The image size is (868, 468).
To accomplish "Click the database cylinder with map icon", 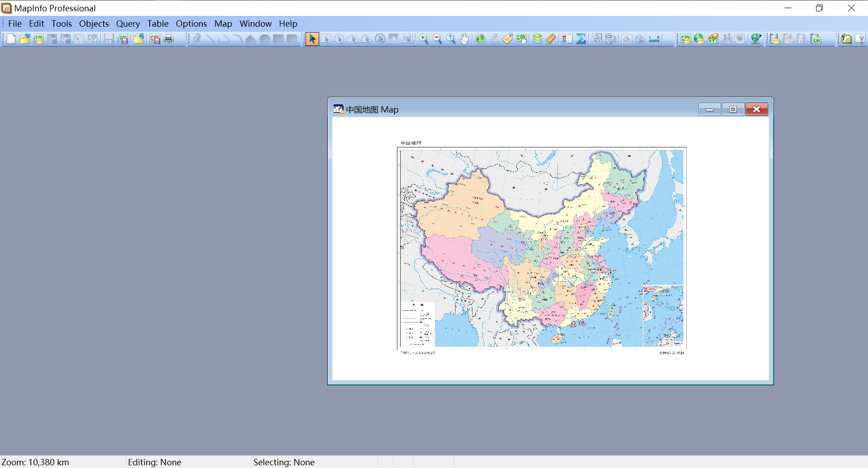I will [816, 39].
